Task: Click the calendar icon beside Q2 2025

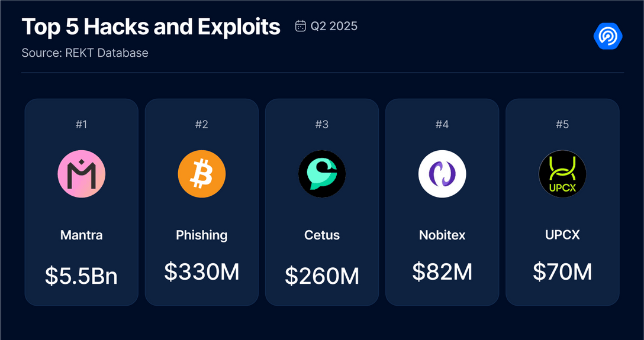Action: click(x=301, y=26)
